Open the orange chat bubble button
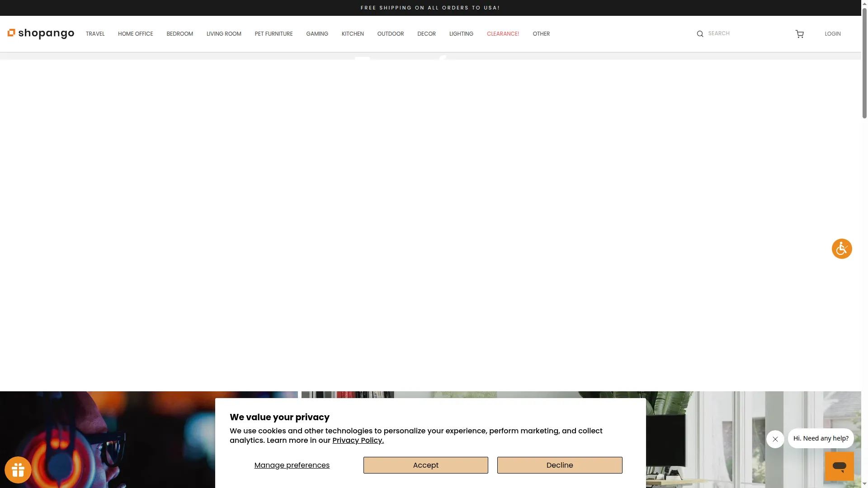The image size is (868, 488). point(840,466)
